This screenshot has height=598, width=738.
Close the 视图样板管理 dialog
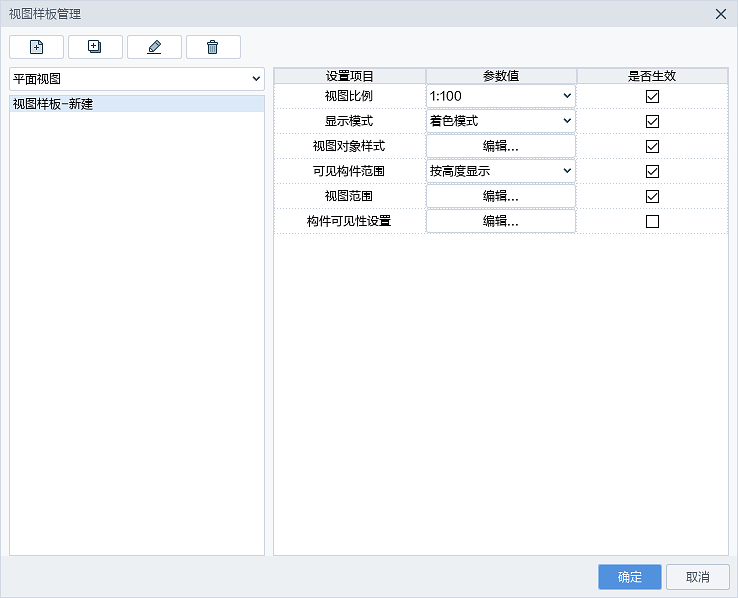721,14
